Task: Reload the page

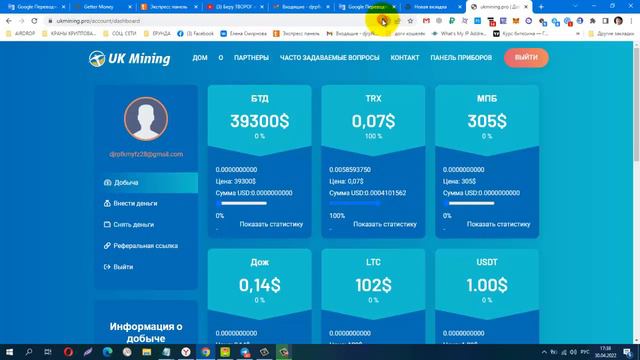Action: [34, 21]
